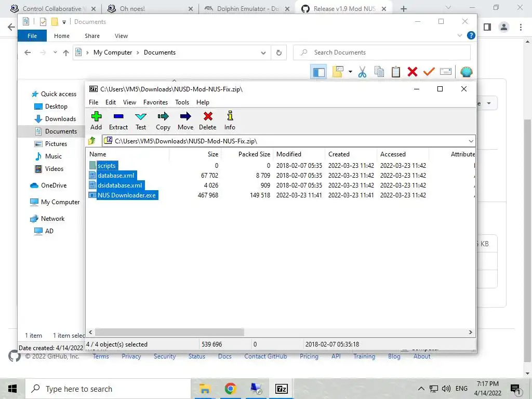
Task: Open Explorer Help question mark icon
Action: coord(471,35)
